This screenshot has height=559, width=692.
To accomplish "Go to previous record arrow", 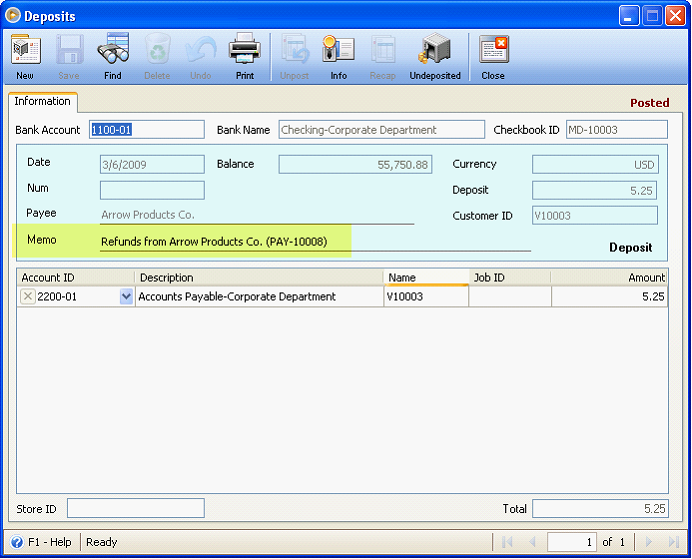I will tap(532, 542).
